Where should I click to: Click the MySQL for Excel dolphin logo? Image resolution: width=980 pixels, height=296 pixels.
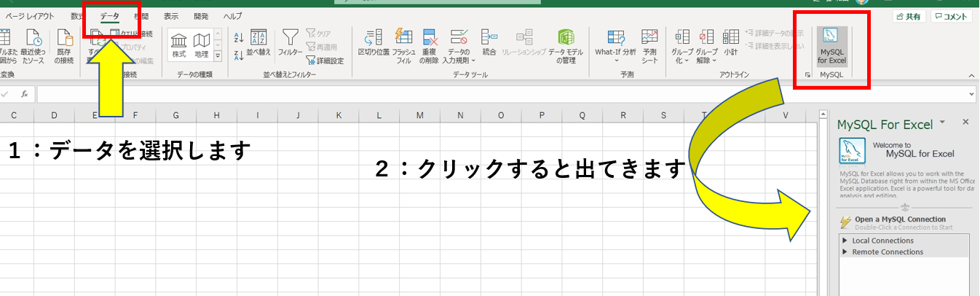click(852, 150)
